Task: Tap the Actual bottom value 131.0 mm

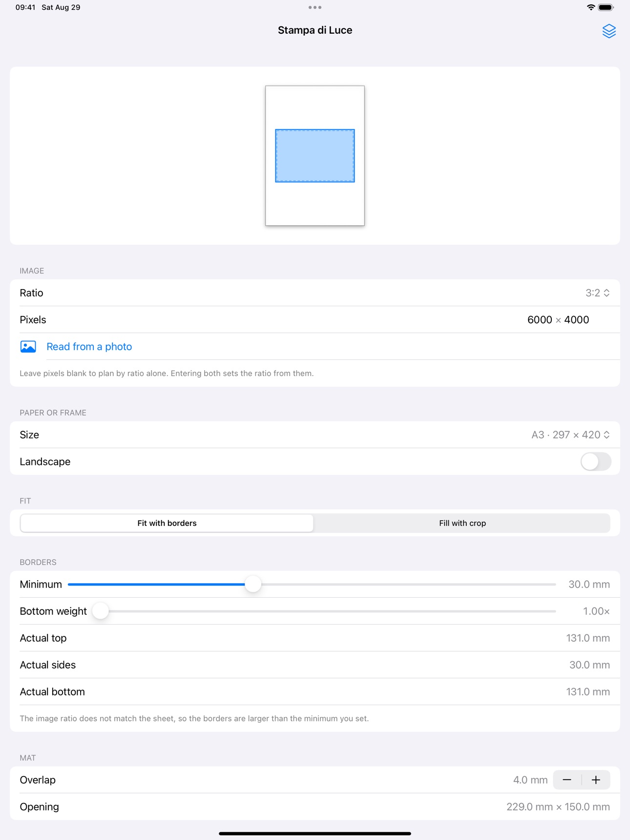Action: tap(588, 692)
